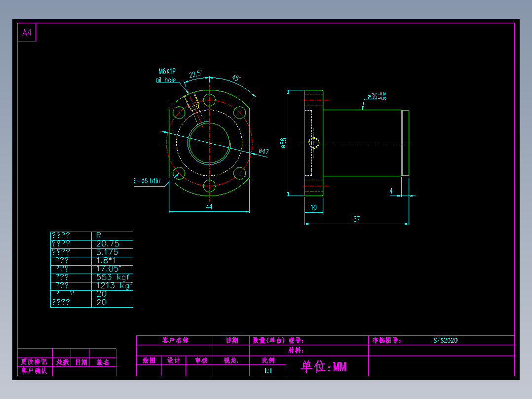Click the A4 sheet size label
Image resolution: width=532 pixels, height=399 pixels.
[x=27, y=33]
